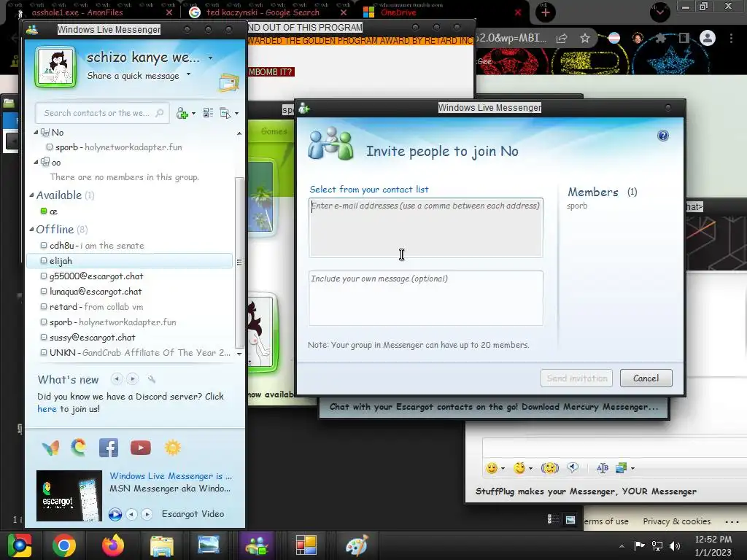Open the email inbox icon in Messenger header
Image resolution: width=747 pixels, height=560 pixels.
tap(228, 82)
